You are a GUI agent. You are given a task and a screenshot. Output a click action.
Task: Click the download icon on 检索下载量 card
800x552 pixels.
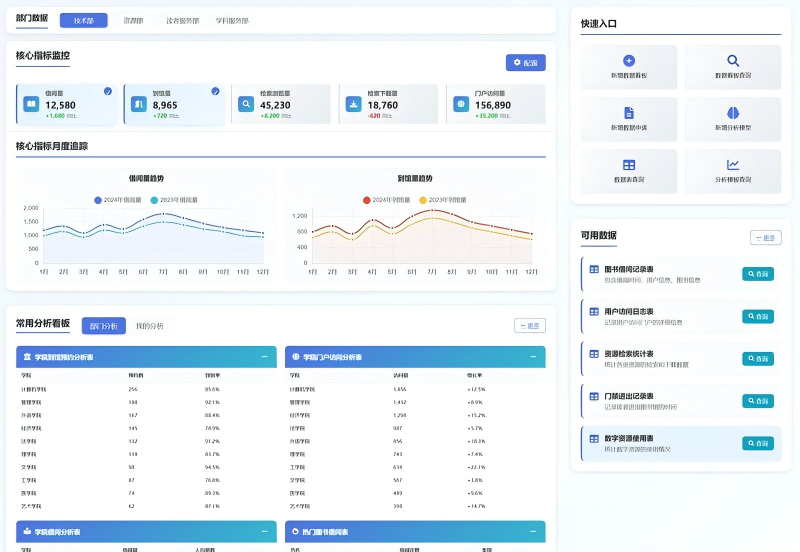[x=354, y=104]
